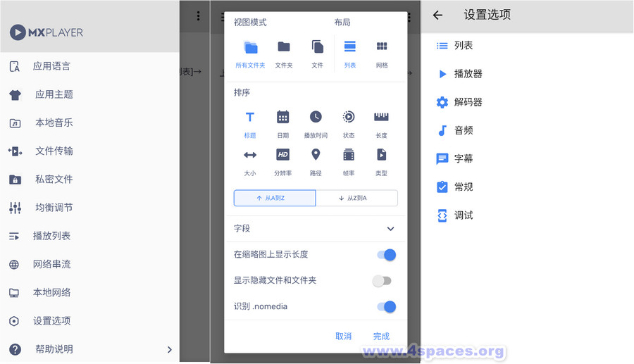Enable 显示隐藏文件和文件夹 switch
Screen dimensions: 634x364
tap(383, 281)
